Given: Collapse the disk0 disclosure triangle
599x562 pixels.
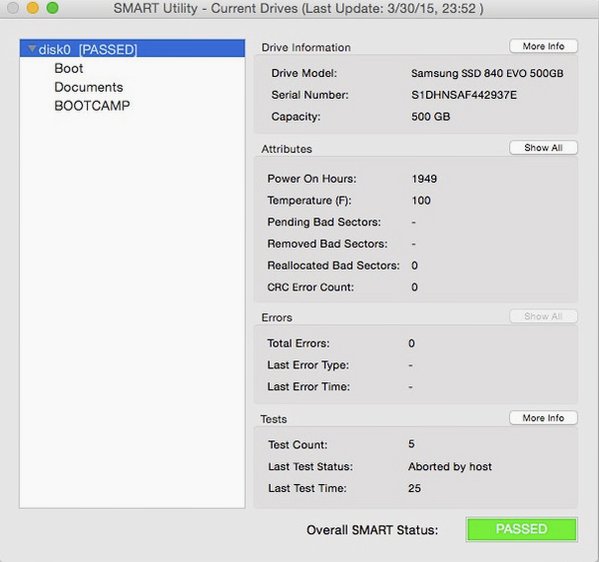Looking at the screenshot, I should pyautogui.click(x=32, y=49).
